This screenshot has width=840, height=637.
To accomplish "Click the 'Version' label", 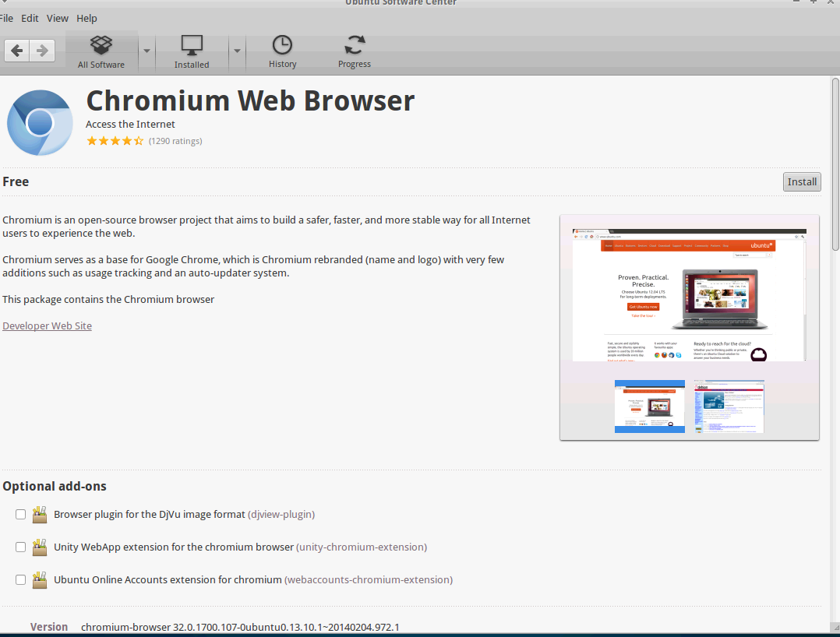I will 49,627.
